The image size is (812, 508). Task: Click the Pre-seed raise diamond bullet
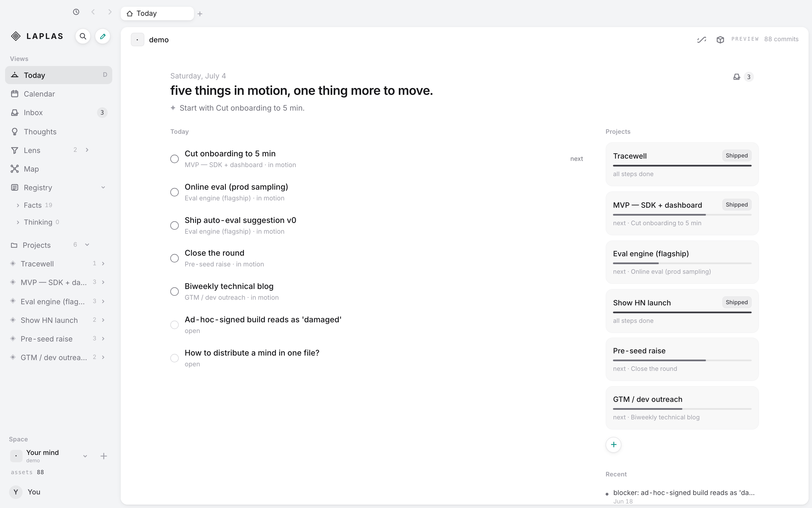[x=13, y=338]
